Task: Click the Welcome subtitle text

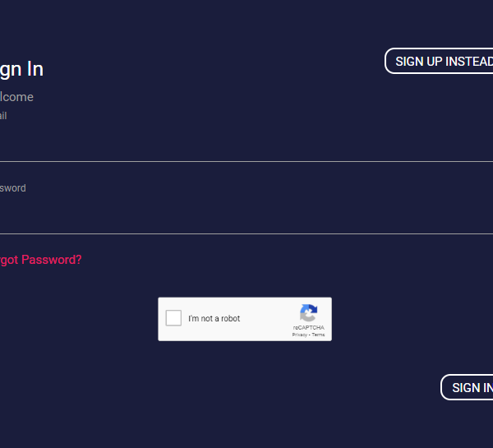Action: click(x=16, y=97)
